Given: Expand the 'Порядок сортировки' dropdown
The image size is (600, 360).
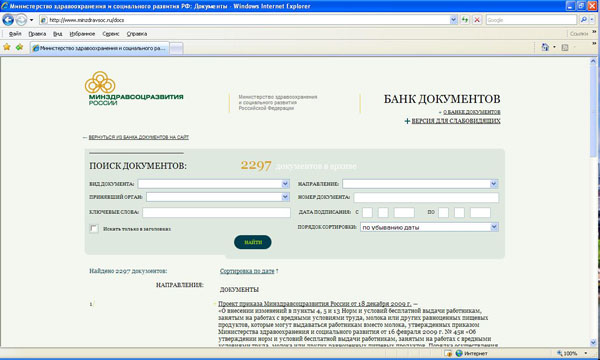Looking at the screenshot, I should (494, 227).
